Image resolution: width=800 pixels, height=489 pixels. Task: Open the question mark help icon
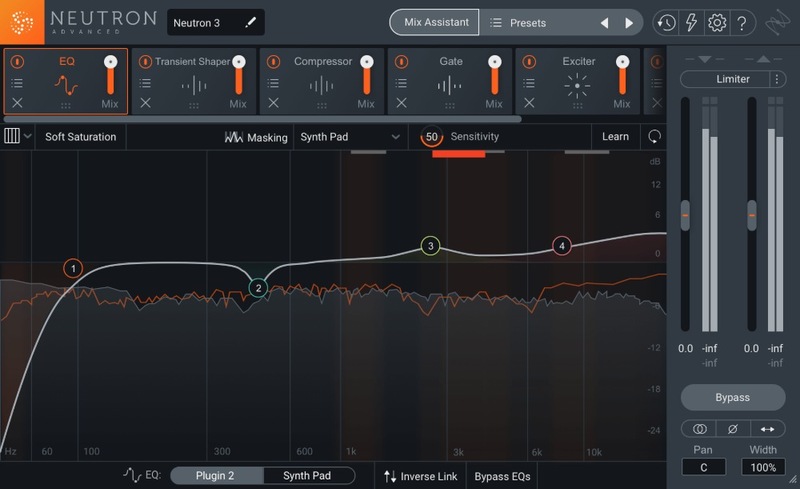[742, 23]
